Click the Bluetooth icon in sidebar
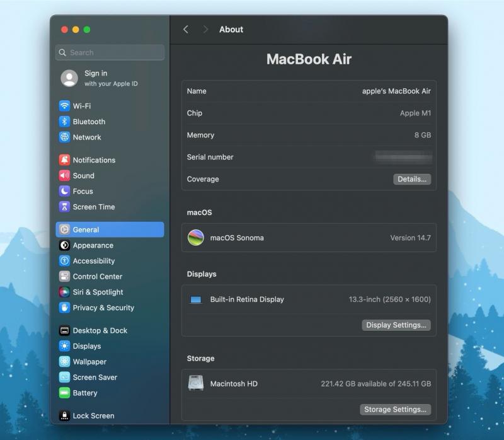504x440 pixels. (x=65, y=122)
